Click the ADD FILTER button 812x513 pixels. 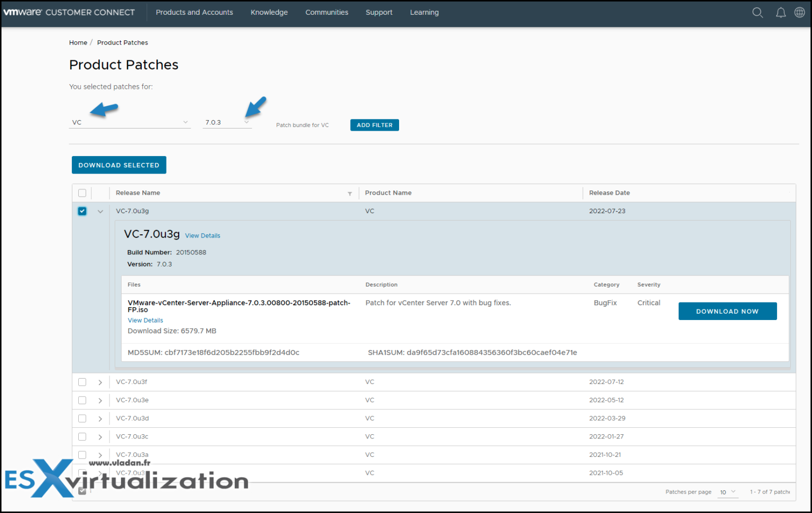[x=374, y=125]
